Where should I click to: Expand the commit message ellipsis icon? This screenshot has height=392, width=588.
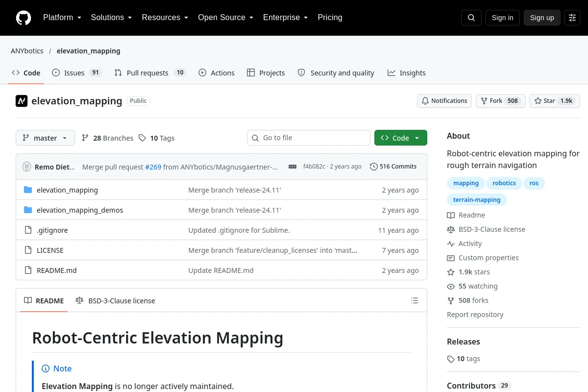pos(293,167)
